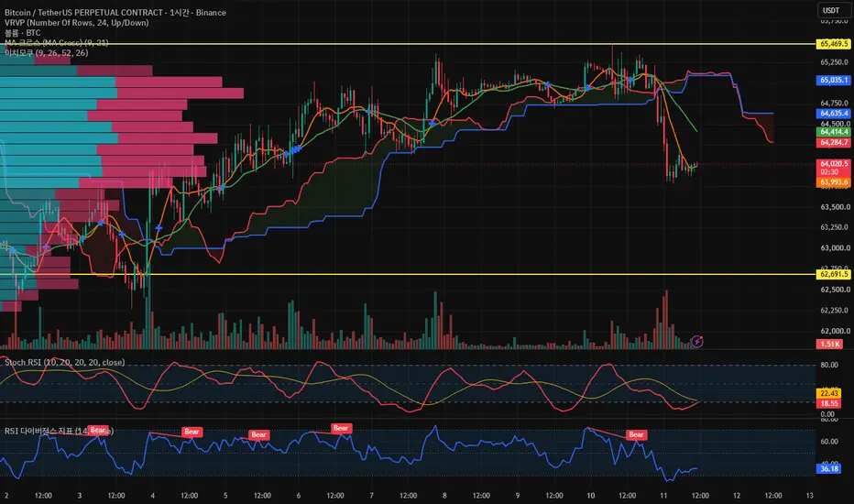Click the green 64,414.4 price label

(833, 132)
